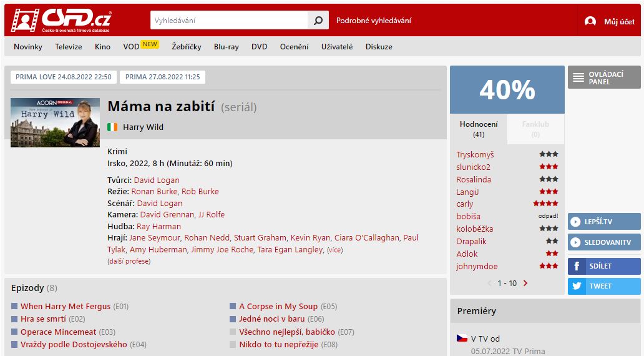Open the CSFD.cz logo homepage
The height and width of the screenshot is (356, 644).
tap(61, 20)
